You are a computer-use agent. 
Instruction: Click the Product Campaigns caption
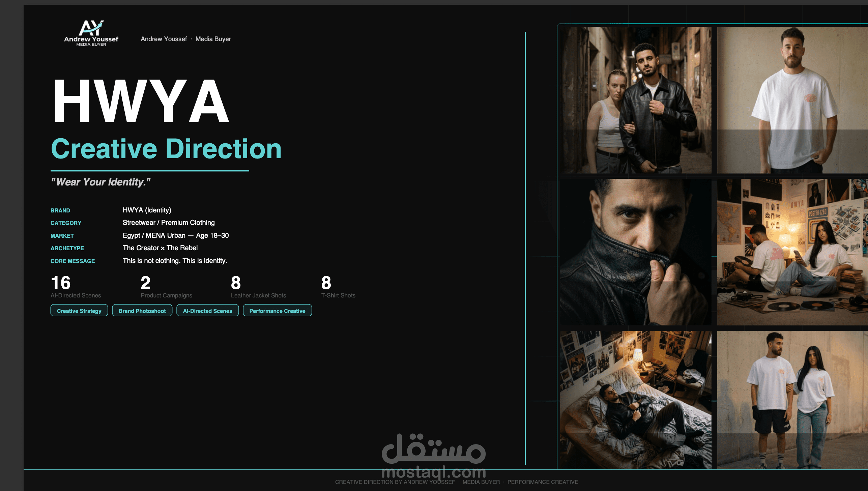(167, 295)
